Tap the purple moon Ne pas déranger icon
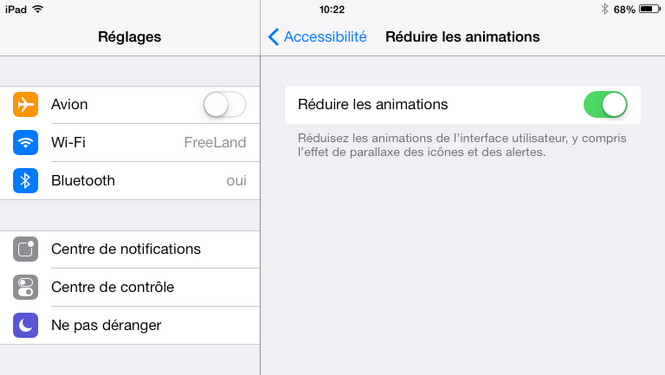This screenshot has height=375, width=665. click(x=25, y=325)
